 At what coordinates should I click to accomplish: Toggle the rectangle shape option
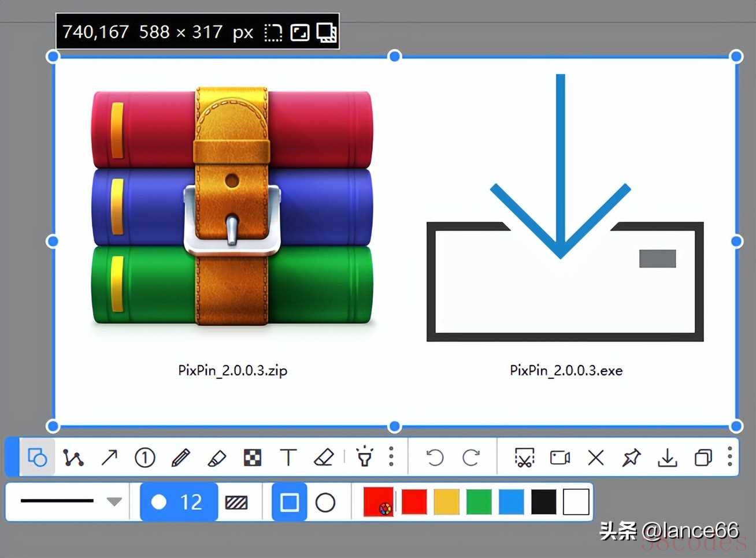289,503
